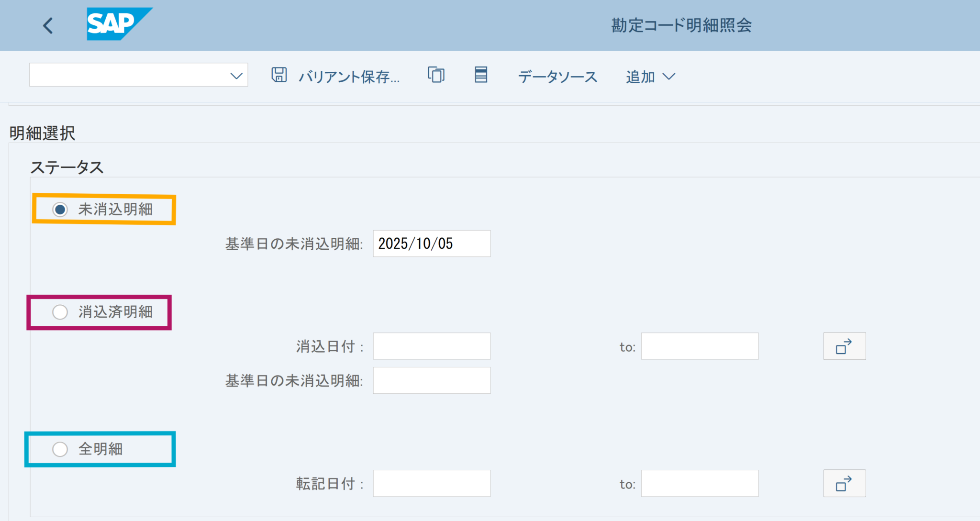Click the table display icon in the toolbar

[x=480, y=75]
